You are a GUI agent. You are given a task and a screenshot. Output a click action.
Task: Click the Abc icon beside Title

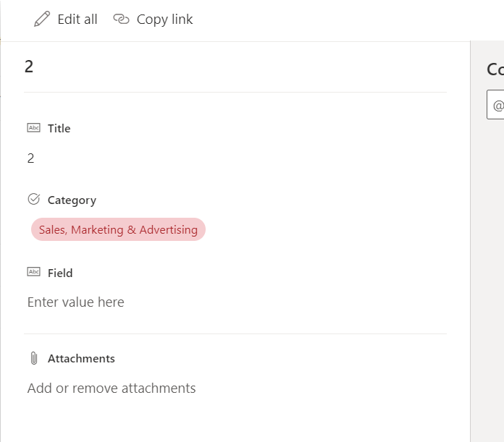pyautogui.click(x=33, y=128)
